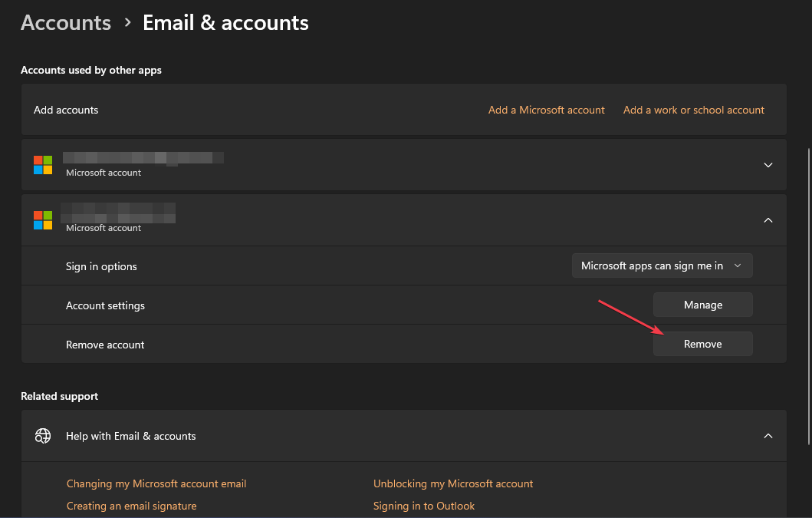Click the vertical scrollbar thumb
The width and height of the screenshot is (812, 518).
point(810,296)
